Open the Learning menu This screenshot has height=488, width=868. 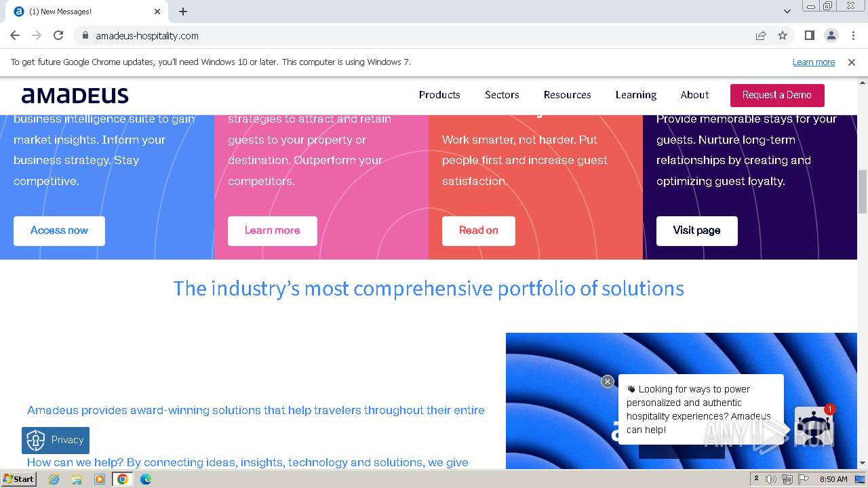(x=636, y=95)
